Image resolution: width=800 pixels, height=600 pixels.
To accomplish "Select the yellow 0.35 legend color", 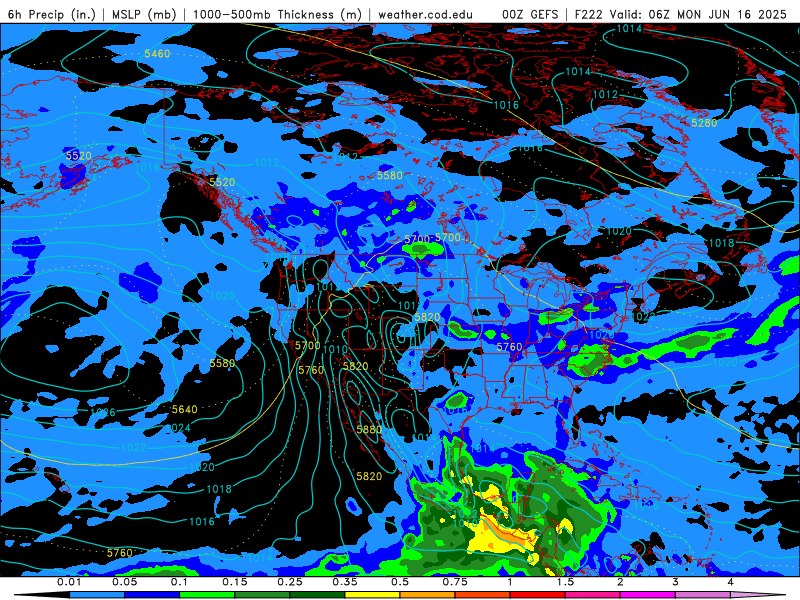I will point(372,595).
